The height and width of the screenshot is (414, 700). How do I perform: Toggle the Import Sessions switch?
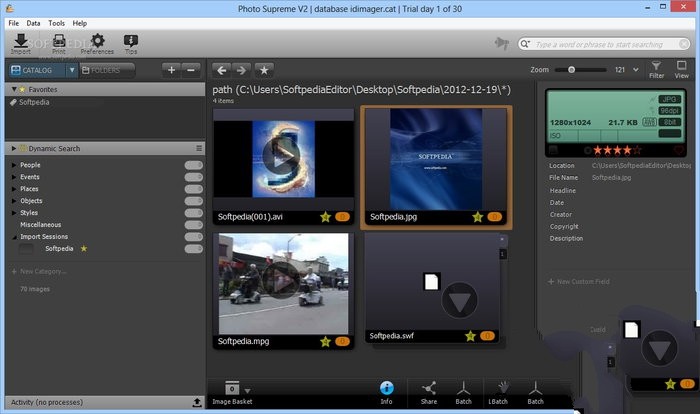point(194,237)
